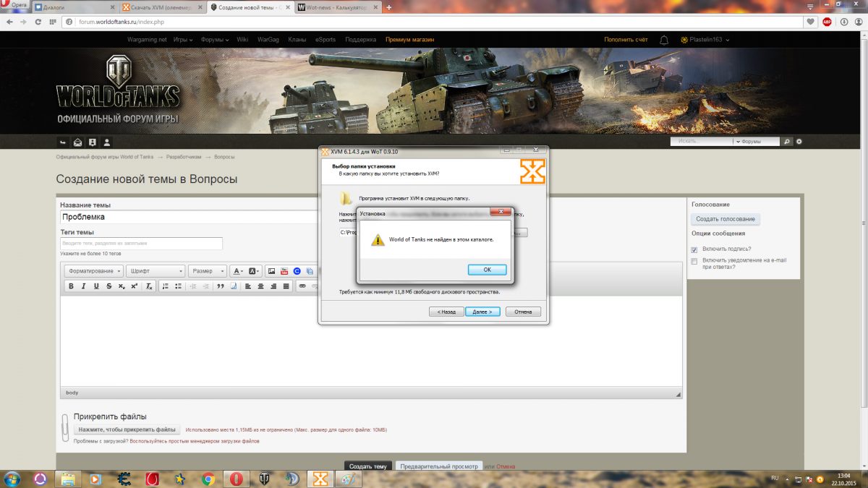Image resolution: width=868 pixels, height=488 pixels.
Task: Align text right in the editor
Action: tap(273, 286)
